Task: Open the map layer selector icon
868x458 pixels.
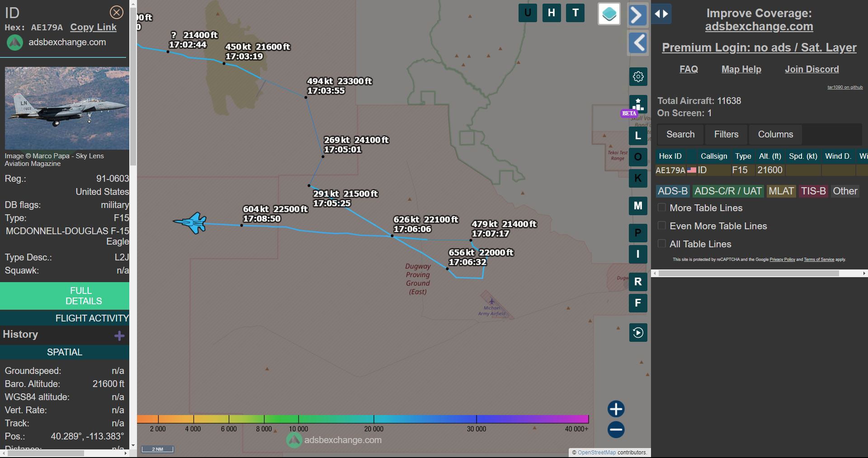Action: coord(609,14)
